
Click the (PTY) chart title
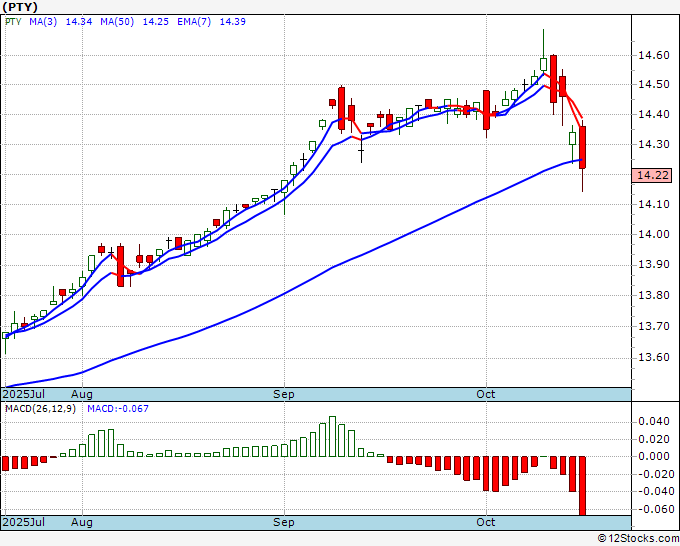click(x=20, y=7)
